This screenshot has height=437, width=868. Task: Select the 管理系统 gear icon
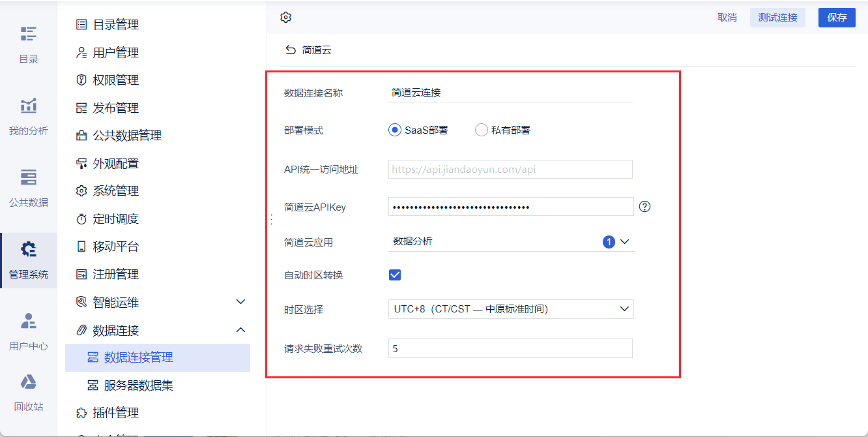click(28, 249)
